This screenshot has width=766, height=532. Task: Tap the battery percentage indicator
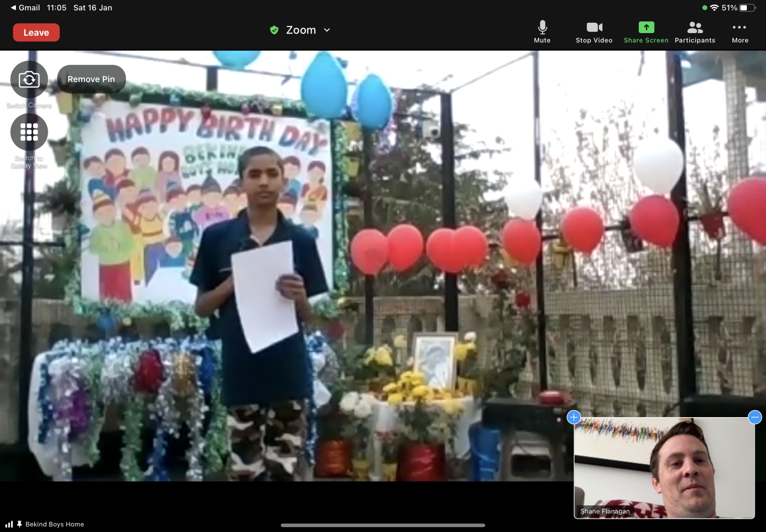[729, 8]
